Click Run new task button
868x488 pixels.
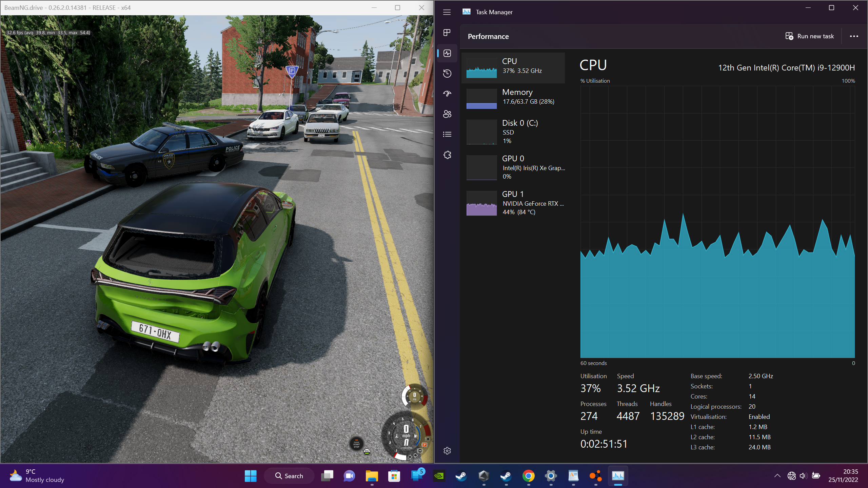tap(810, 36)
